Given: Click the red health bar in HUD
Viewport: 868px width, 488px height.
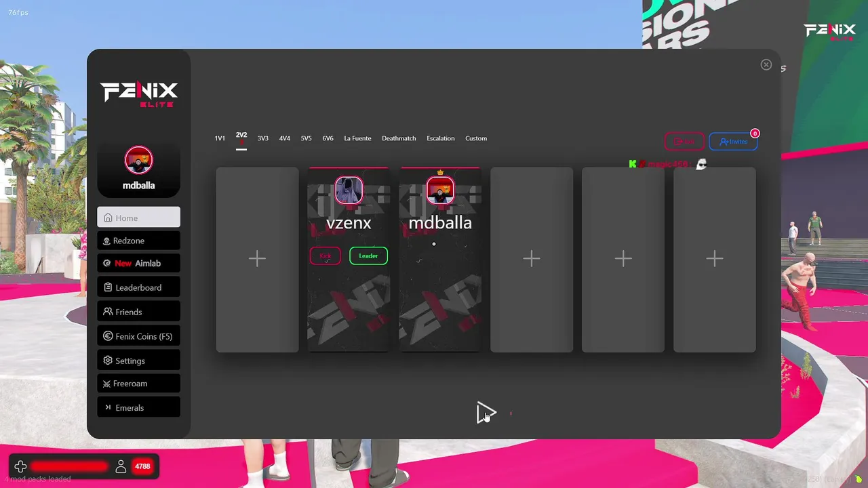Looking at the screenshot, I should pos(69,466).
